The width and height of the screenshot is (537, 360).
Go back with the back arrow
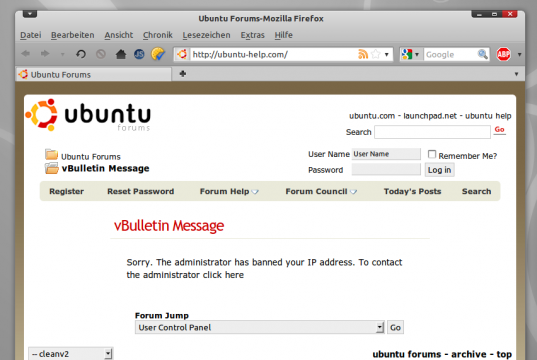(26, 54)
